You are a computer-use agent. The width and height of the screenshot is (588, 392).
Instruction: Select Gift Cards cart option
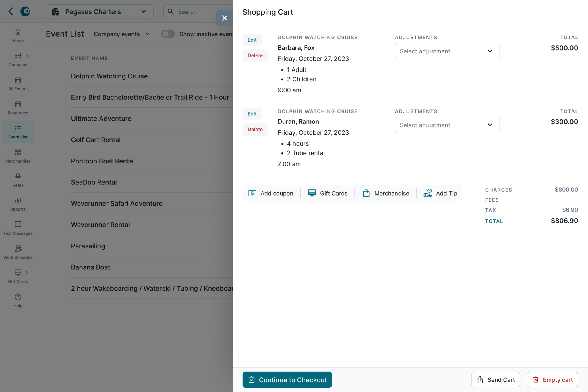(328, 193)
